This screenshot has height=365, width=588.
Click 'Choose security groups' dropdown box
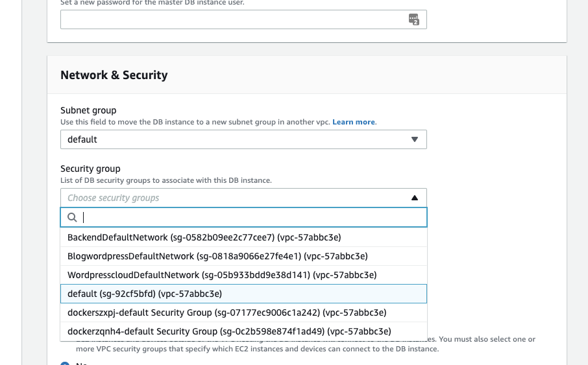[234, 198]
